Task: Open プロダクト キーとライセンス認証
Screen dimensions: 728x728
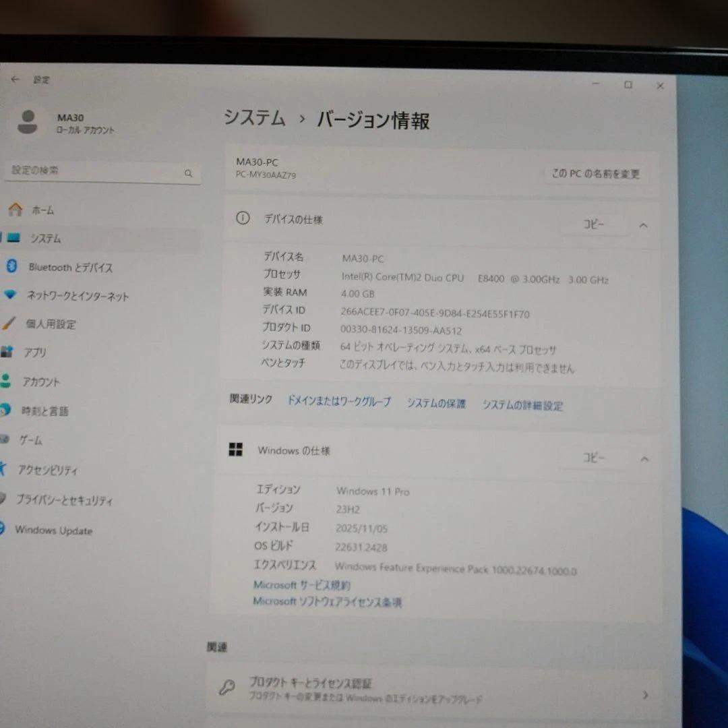Action: point(433,690)
